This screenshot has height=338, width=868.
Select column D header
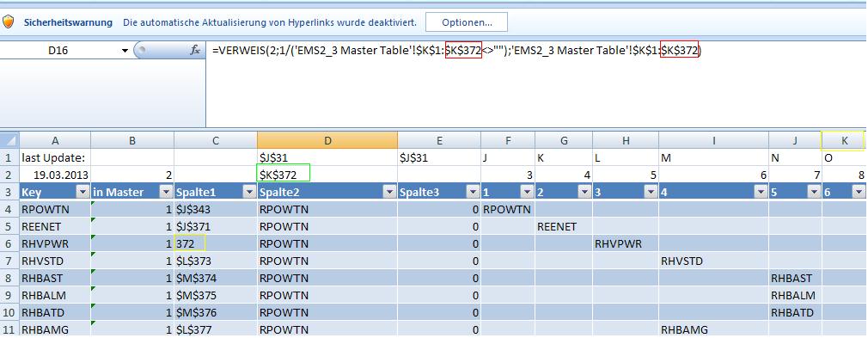click(327, 140)
